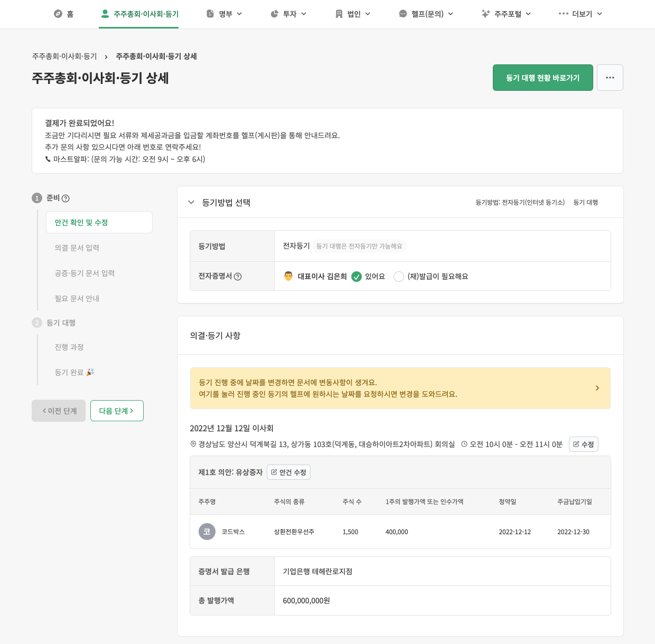Click the checked 있어요 certificate option

357,276
